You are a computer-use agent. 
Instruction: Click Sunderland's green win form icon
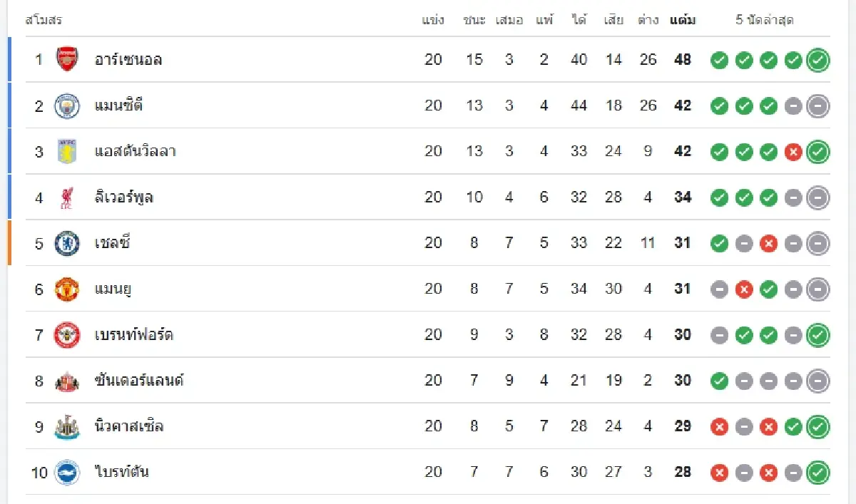(720, 381)
